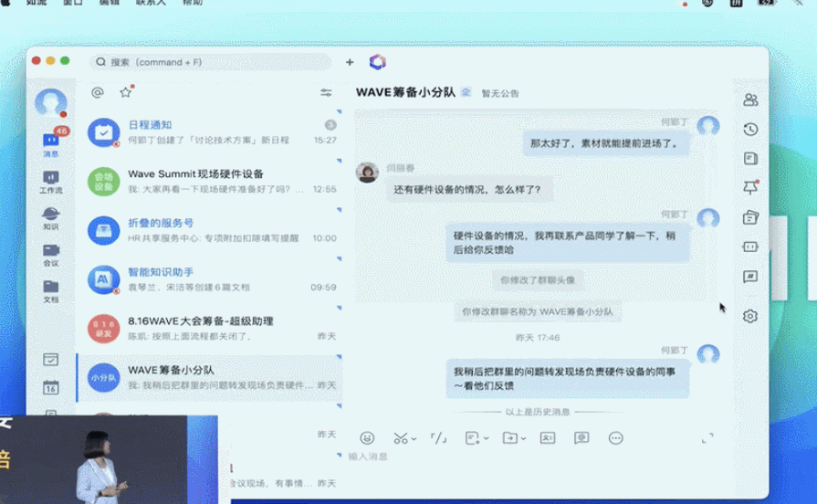Open 8.16WAVE 大会筹备-超级助理 chat
The height and width of the screenshot is (504, 817).
[x=210, y=328]
